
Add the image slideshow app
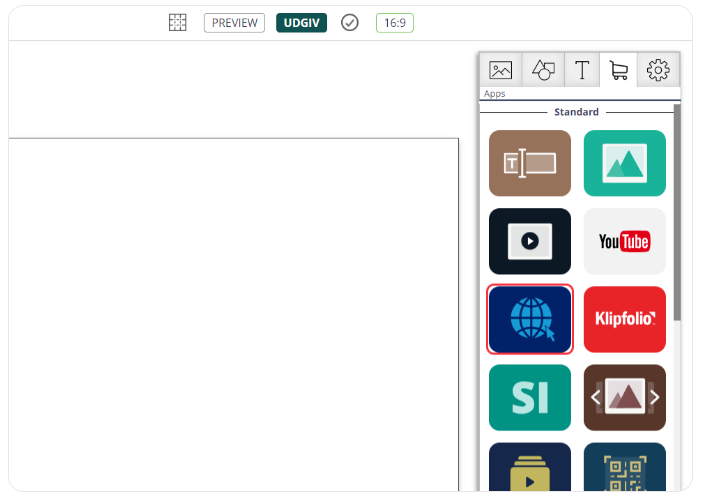[625, 397]
